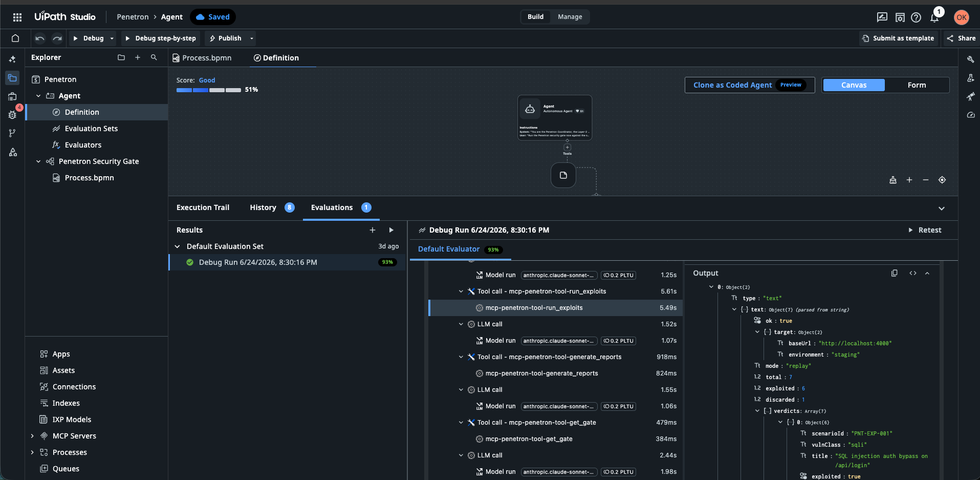Image resolution: width=980 pixels, height=480 pixels.
Task: Collapse Tool call run_exploits row
Action: (461, 291)
